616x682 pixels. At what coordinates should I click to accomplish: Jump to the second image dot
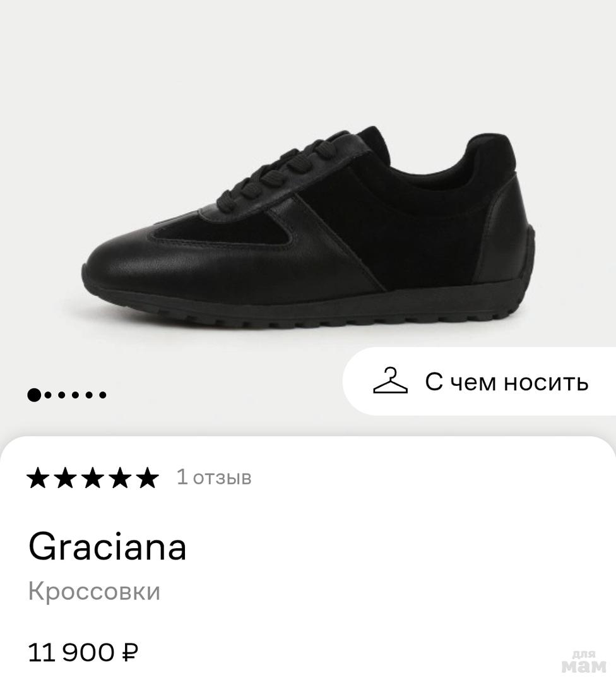[48, 395]
